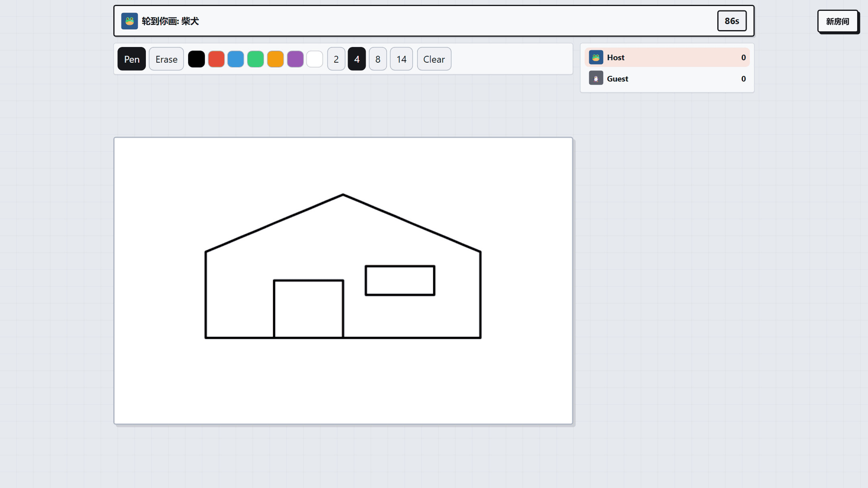Viewport: 868px width, 488px height.
Task: Set brush size to 8
Action: 378,59
